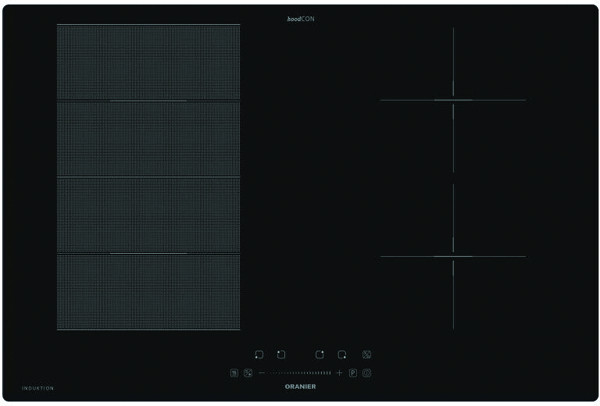Tap the leftmost icon in lower control row
Image resolution: width=600 pixels, height=406 pixels.
[234, 373]
